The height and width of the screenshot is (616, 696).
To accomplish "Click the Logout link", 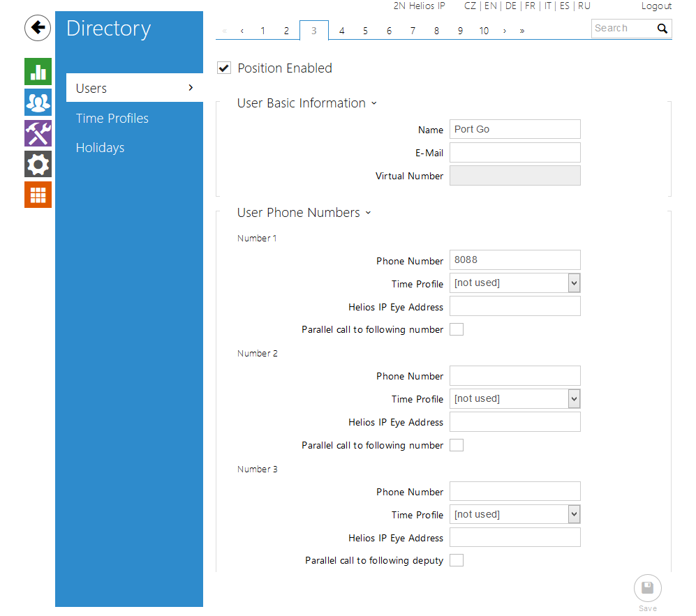I will pyautogui.click(x=656, y=6).
